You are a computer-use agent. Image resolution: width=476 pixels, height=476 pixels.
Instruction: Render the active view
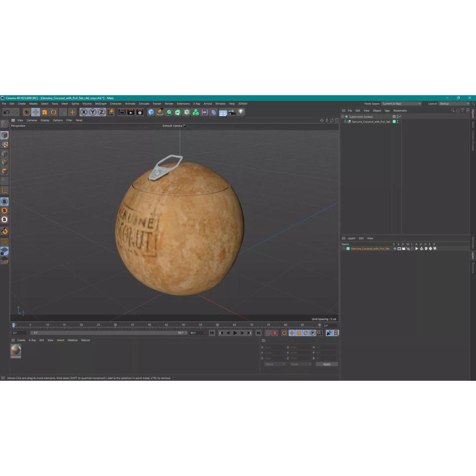coord(122,112)
